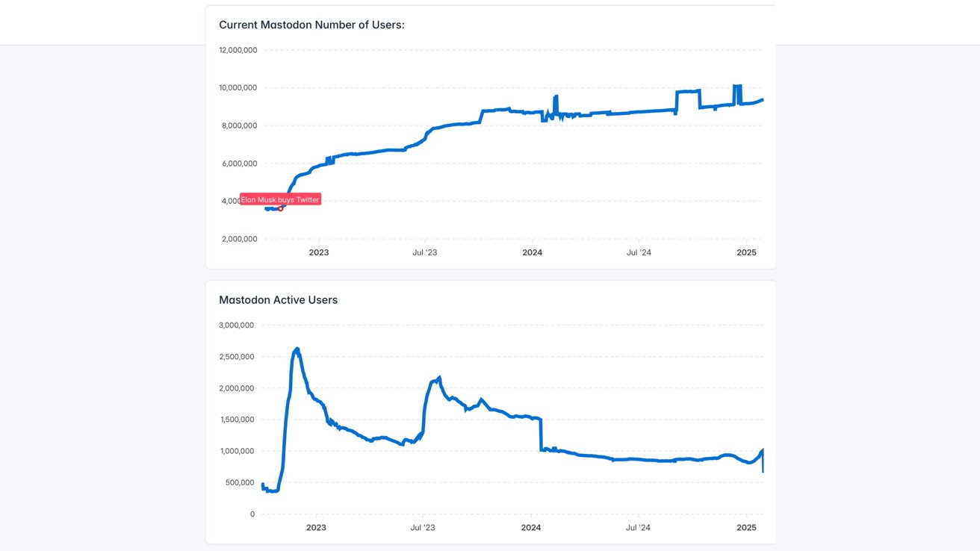This screenshot has width=980, height=551.
Task: Click 2,000,000 on the Active Users chart
Action: [x=237, y=388]
